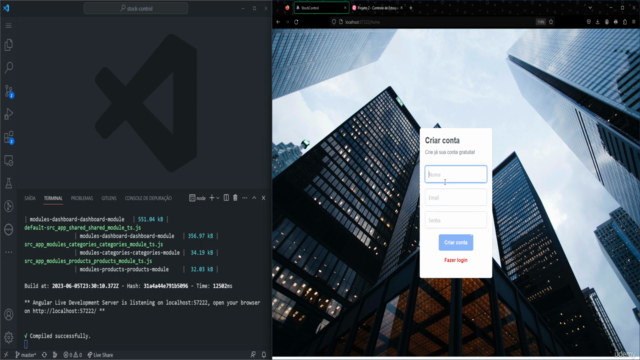Click the "551.04 kB" size value in terminal
640x360 pixels.
pos(150,219)
